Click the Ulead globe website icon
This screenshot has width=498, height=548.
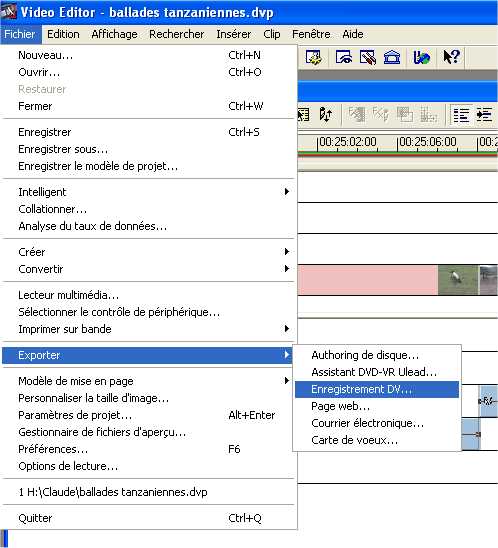[421, 57]
